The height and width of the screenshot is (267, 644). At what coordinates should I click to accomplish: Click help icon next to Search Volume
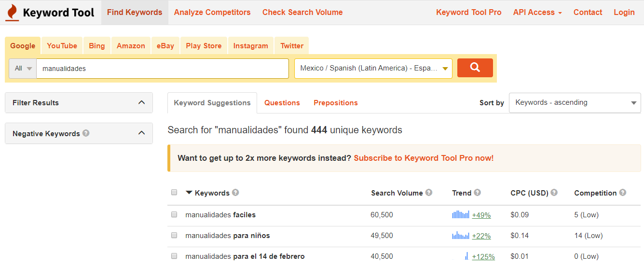coord(429,193)
